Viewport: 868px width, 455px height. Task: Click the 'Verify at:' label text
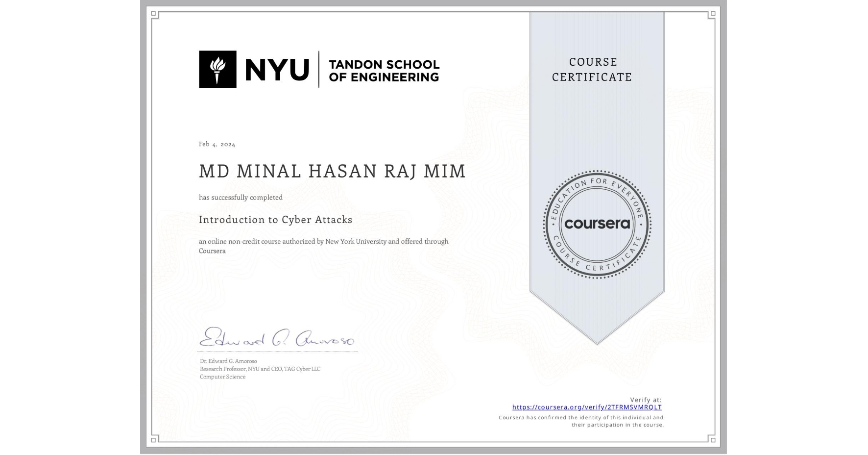645,399
